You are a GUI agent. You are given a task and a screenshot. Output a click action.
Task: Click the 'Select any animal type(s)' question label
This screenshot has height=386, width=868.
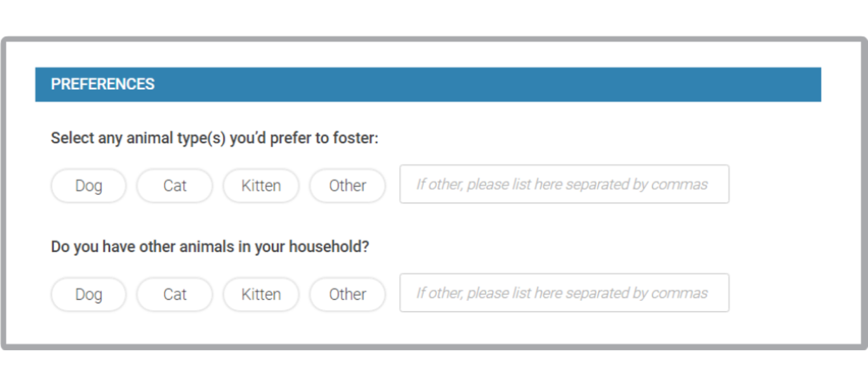point(215,138)
